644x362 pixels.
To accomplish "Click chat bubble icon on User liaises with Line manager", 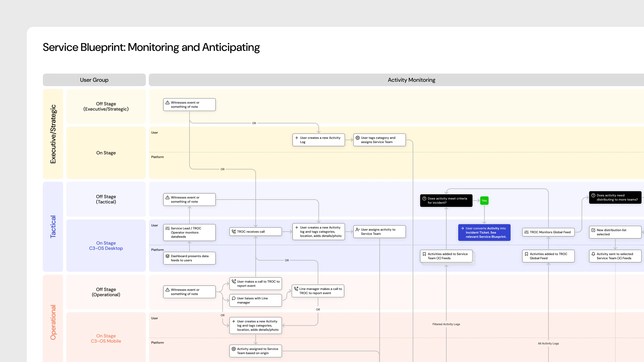I will [233, 298].
